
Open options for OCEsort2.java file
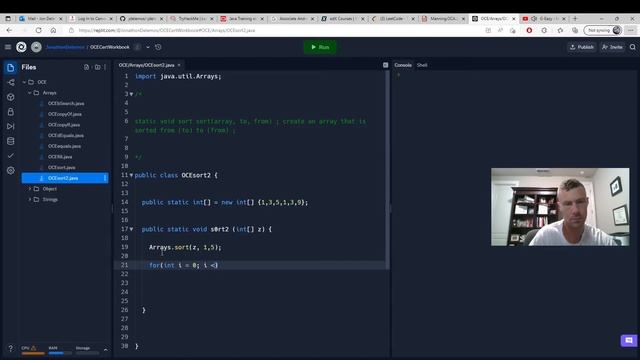click(105, 178)
